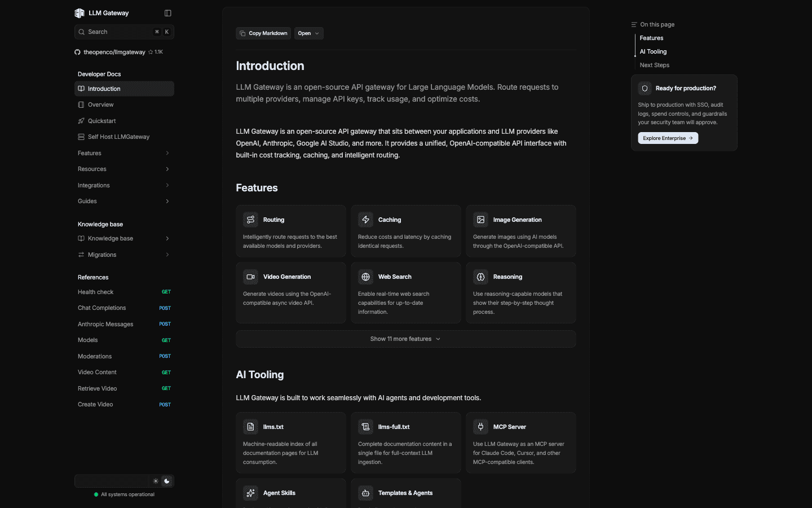This screenshot has height=508, width=812.
Task: Click the star icon beside 1.1K
Action: coord(151,52)
